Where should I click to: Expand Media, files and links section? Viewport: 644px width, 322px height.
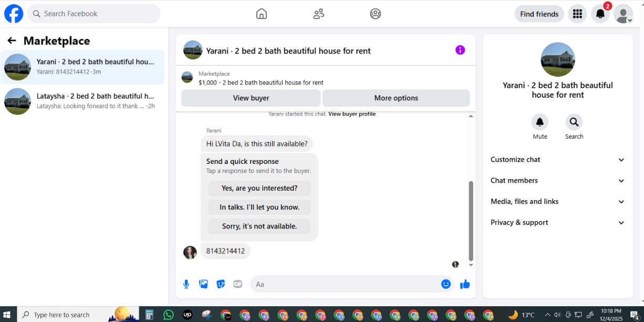tap(558, 202)
